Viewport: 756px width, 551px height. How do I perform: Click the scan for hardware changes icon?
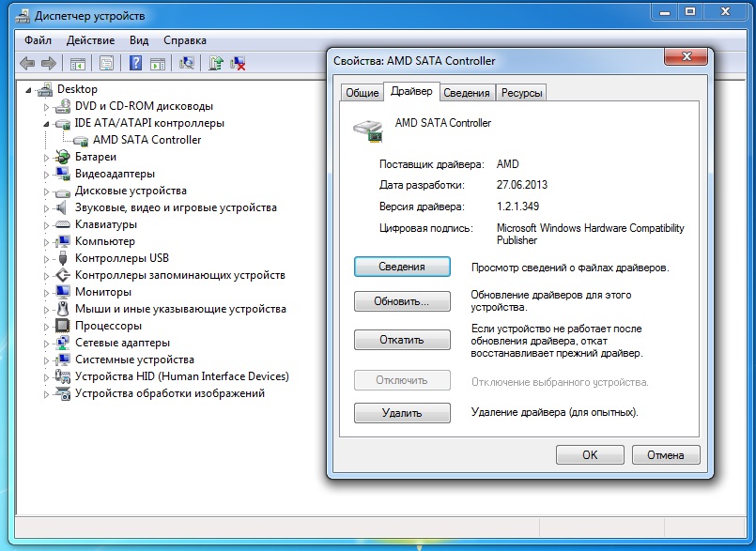pos(187,63)
